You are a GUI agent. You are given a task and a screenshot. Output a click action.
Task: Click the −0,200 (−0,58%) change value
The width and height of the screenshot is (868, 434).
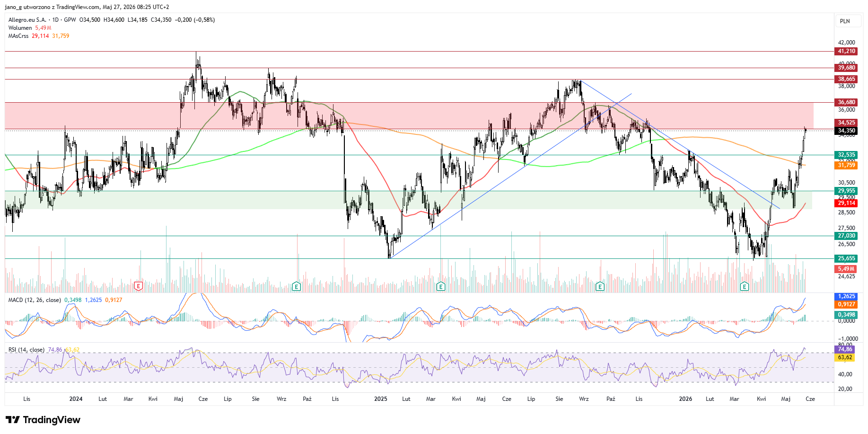coord(195,20)
